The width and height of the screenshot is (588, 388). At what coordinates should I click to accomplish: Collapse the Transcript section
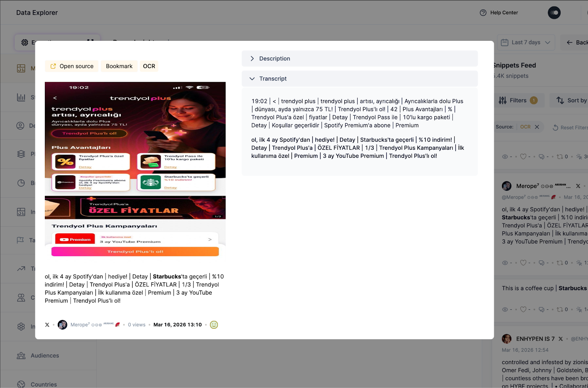[359, 79]
